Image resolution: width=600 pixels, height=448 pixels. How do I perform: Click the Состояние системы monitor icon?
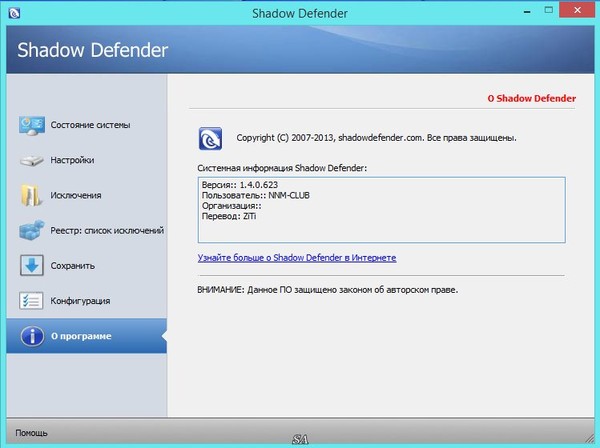[32, 126]
